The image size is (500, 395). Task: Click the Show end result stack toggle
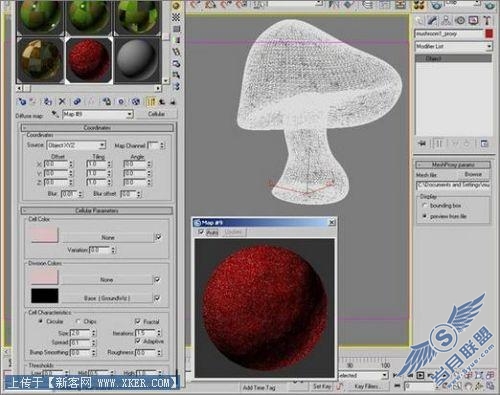[438, 144]
